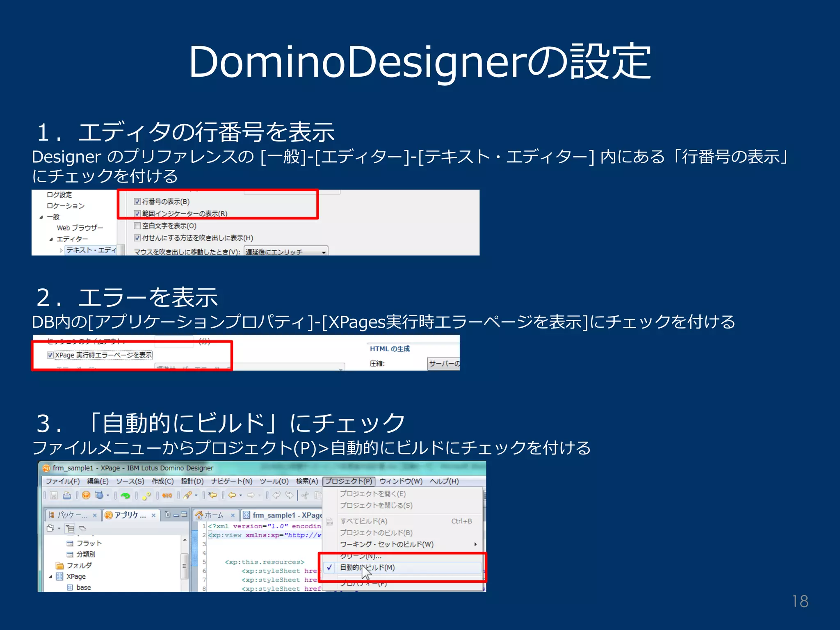Click the Redo toolbar icon

coord(290,495)
